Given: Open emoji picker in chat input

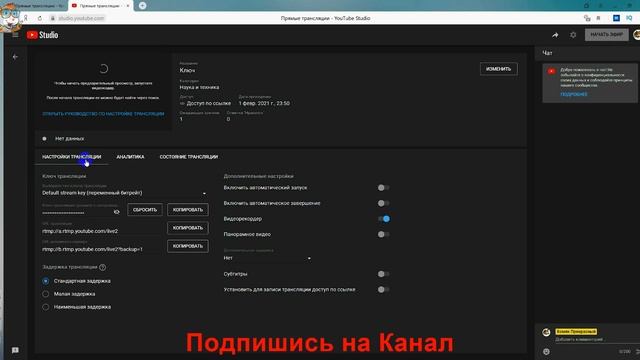Looking at the screenshot, I should click(x=546, y=351).
